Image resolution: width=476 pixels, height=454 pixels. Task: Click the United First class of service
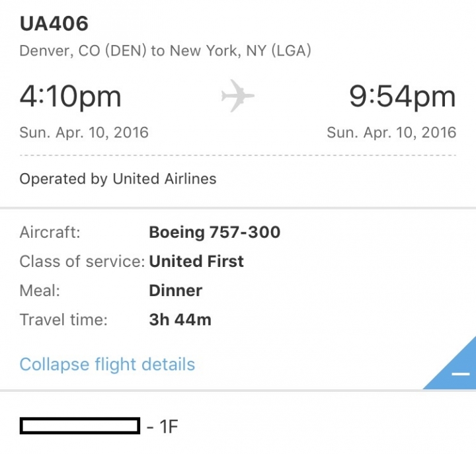196,261
